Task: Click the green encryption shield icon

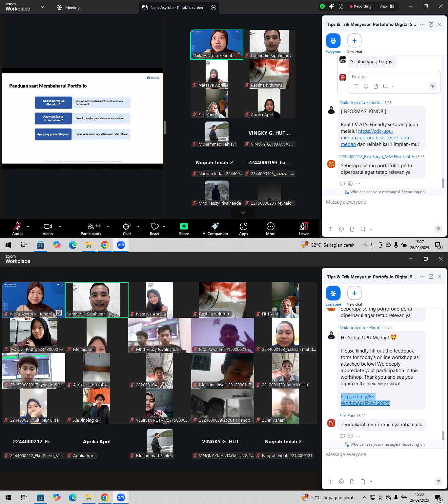Action: click(322, 6)
